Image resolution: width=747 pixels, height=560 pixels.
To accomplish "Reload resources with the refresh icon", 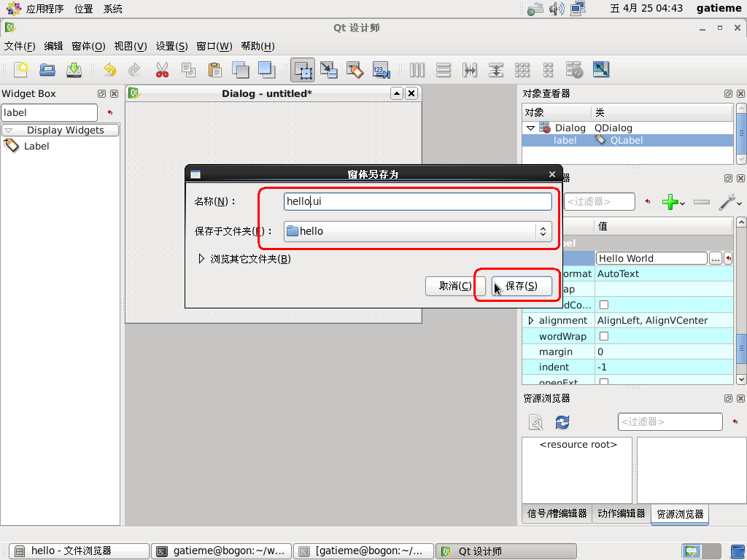I will 562,422.
